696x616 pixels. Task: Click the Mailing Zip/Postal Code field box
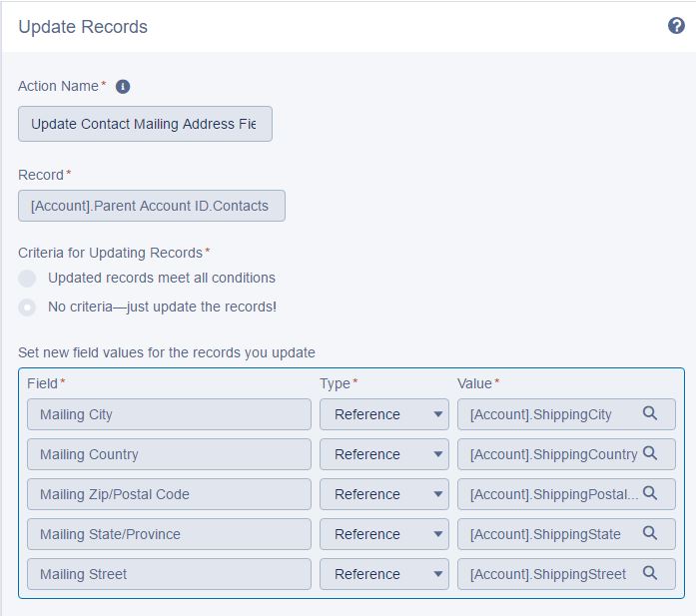(x=169, y=494)
